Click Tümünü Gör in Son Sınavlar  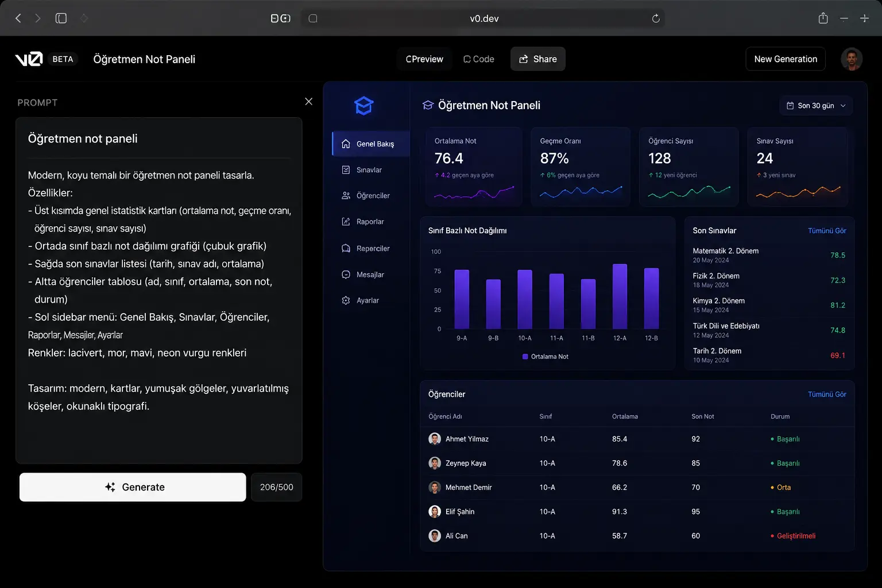(x=827, y=231)
